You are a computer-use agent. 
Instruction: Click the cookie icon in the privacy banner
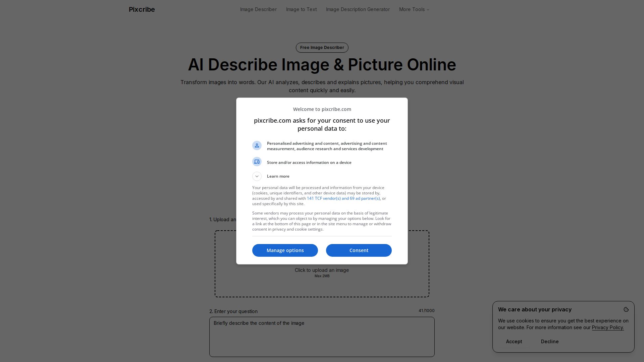pyautogui.click(x=626, y=310)
